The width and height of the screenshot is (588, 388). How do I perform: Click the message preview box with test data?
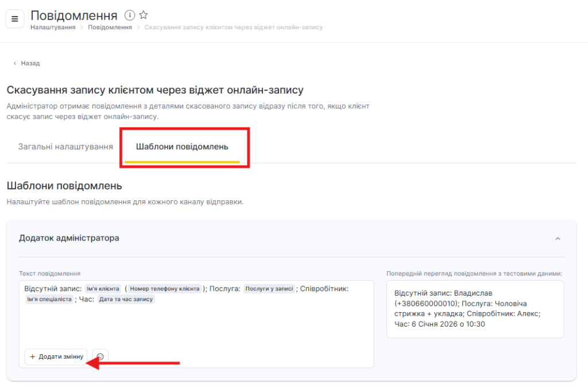click(475, 308)
